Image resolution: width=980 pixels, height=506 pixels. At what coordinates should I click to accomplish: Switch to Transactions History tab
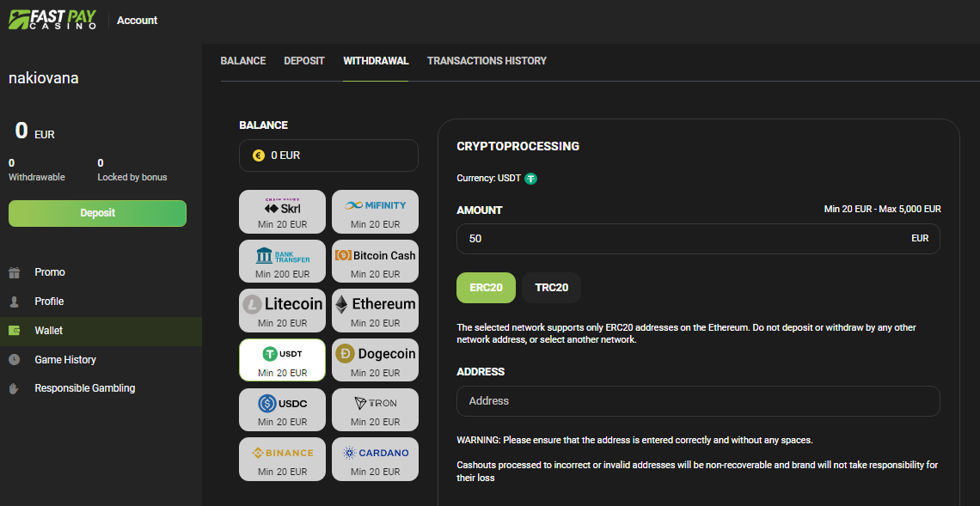[487, 61]
